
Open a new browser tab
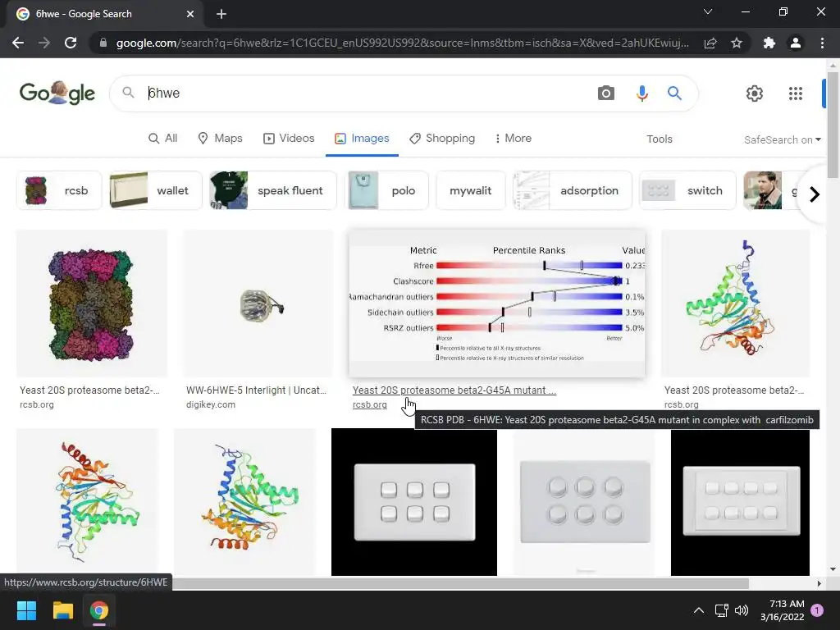pyautogui.click(x=221, y=14)
